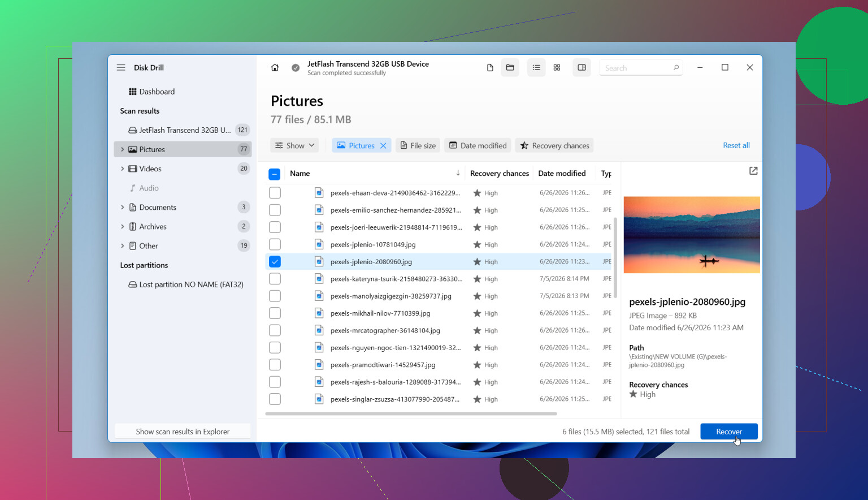This screenshot has height=500, width=868.
Task: Open the Date modified filter
Action: 478,145
